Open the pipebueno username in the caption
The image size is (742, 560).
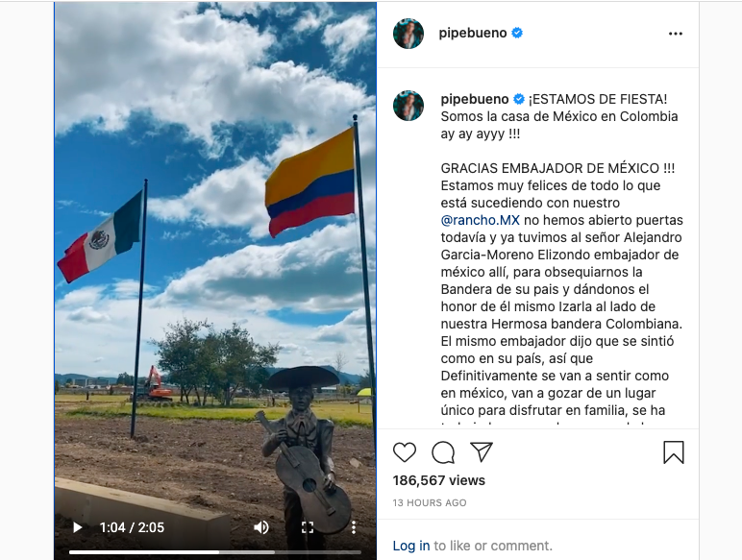pyautogui.click(x=475, y=99)
